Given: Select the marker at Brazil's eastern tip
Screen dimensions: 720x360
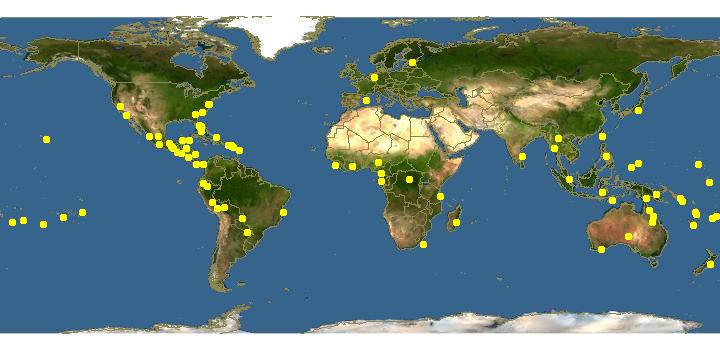Looking at the screenshot, I should coord(283,212).
